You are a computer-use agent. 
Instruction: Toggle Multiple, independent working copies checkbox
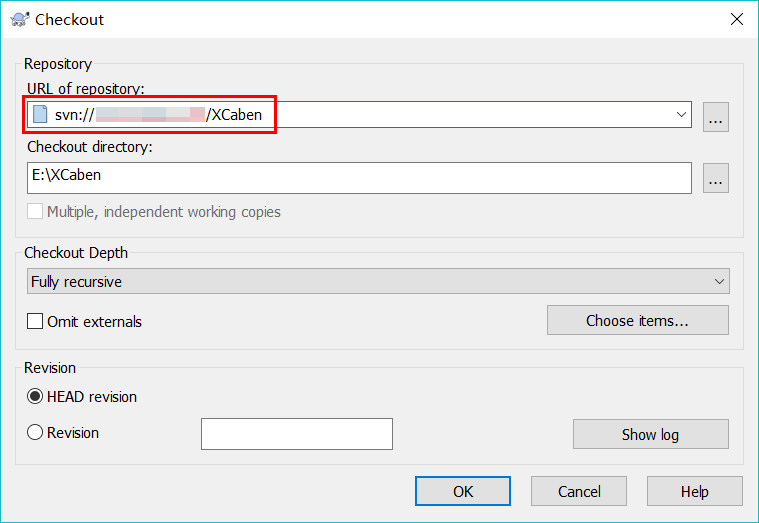pos(36,212)
